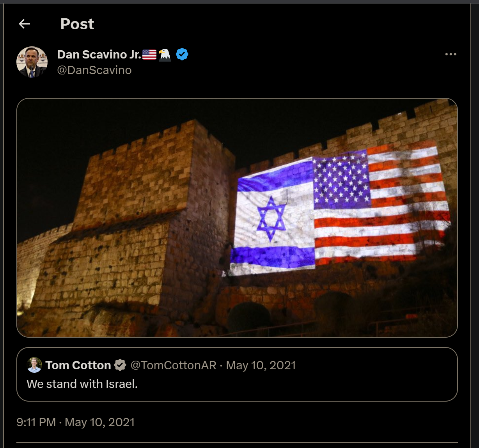Open the Dan Scavino Jr. display name link
Image resolution: width=479 pixels, height=448 pixels.
coord(99,55)
